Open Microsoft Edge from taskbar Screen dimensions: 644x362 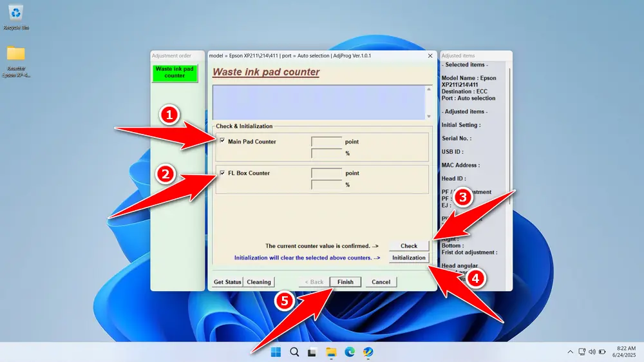pyautogui.click(x=350, y=352)
